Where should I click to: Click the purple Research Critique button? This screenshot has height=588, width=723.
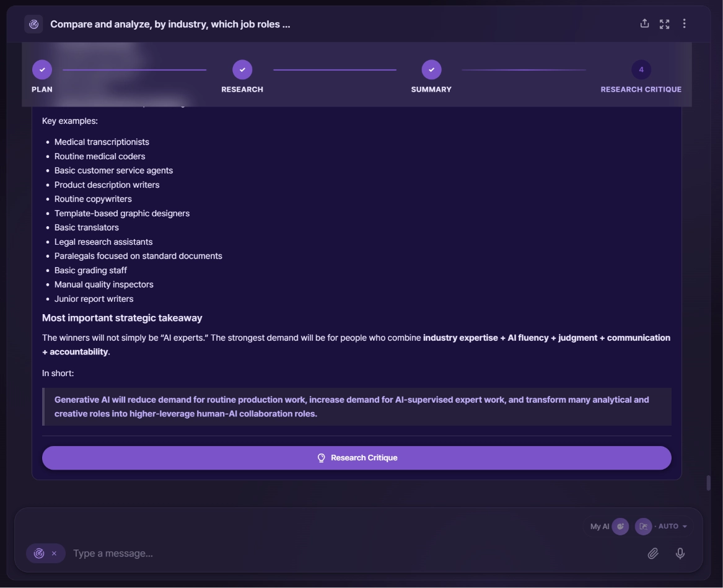point(356,457)
